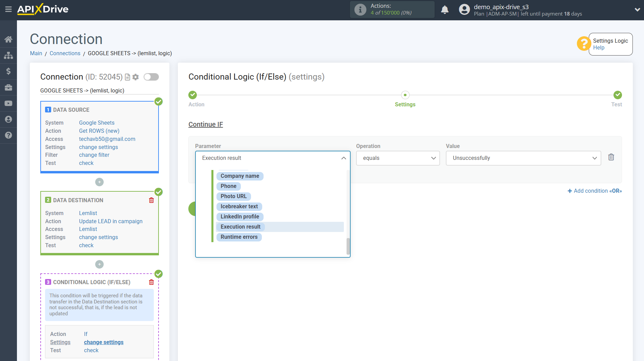Toggle the connection enable switch

point(151,77)
